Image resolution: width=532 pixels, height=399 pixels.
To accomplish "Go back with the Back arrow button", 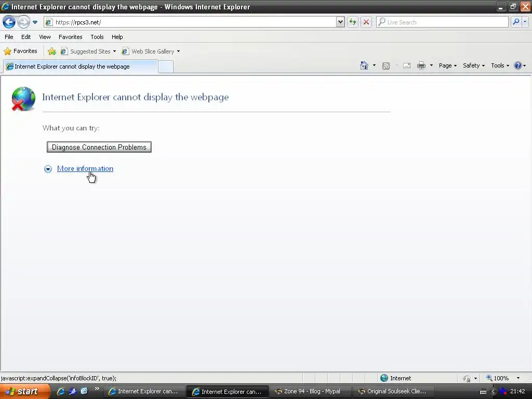I will [x=9, y=22].
